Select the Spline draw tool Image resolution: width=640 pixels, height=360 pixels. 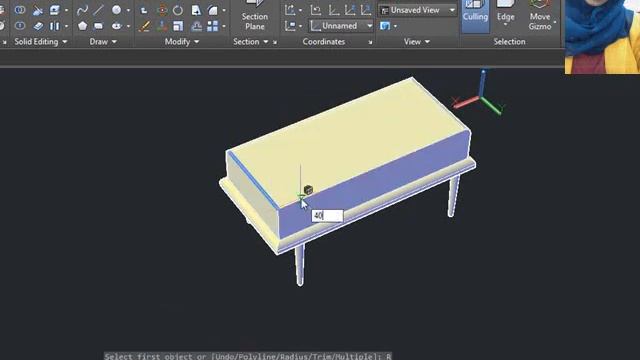[x=82, y=10]
